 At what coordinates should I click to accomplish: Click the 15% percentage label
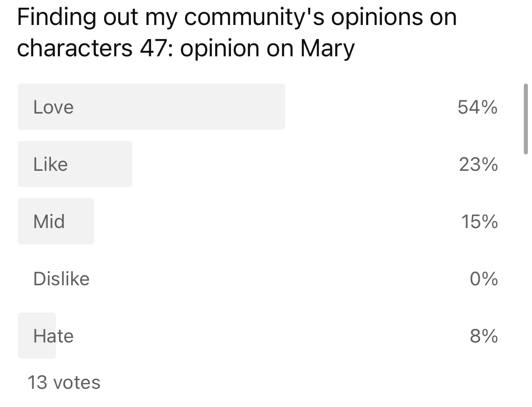(x=478, y=222)
